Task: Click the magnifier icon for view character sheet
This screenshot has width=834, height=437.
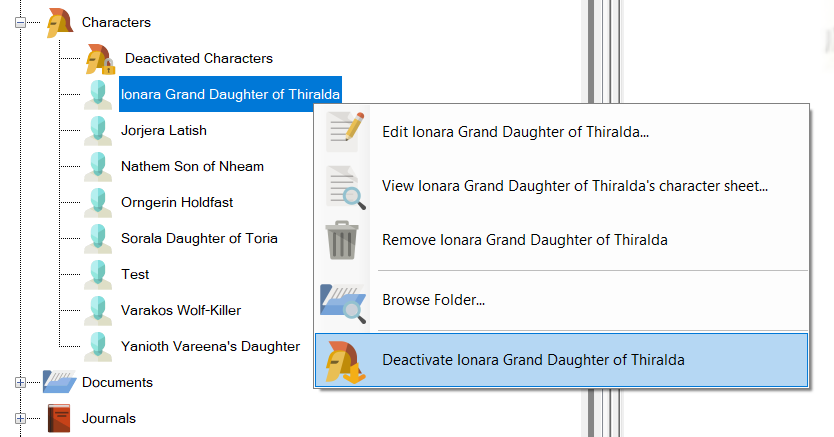Action: [343, 186]
